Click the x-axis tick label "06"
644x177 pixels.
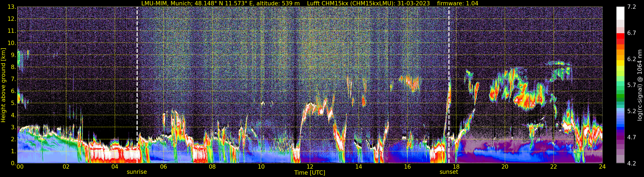click(164, 167)
